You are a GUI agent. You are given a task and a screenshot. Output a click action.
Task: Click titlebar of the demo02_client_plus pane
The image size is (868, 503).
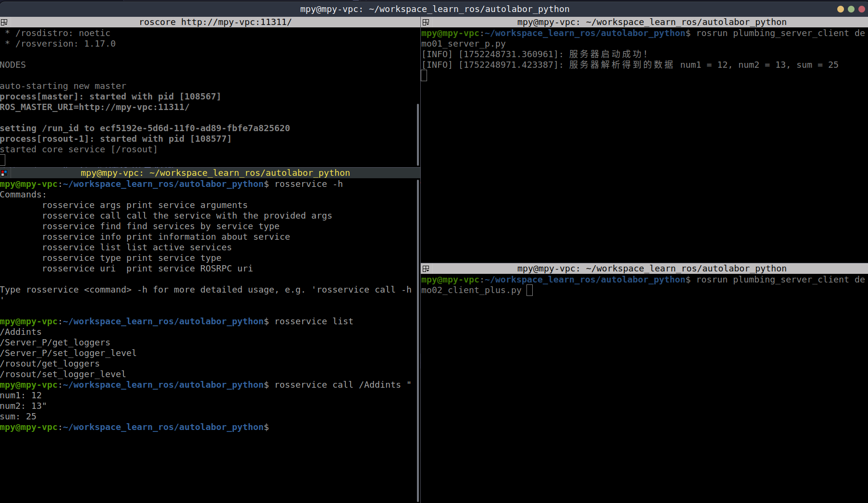651,269
